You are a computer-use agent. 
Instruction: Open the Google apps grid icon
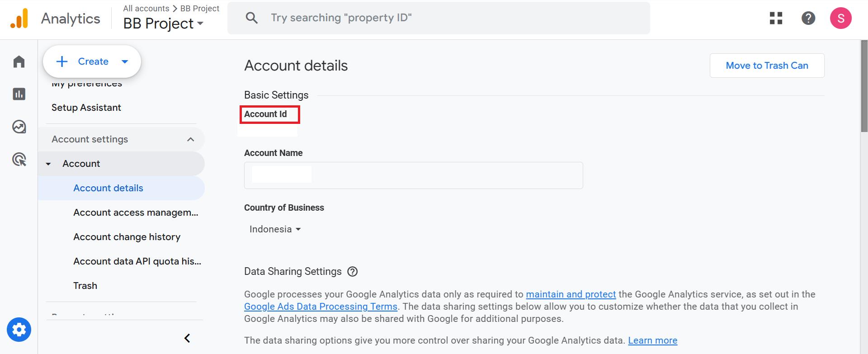pos(776,18)
